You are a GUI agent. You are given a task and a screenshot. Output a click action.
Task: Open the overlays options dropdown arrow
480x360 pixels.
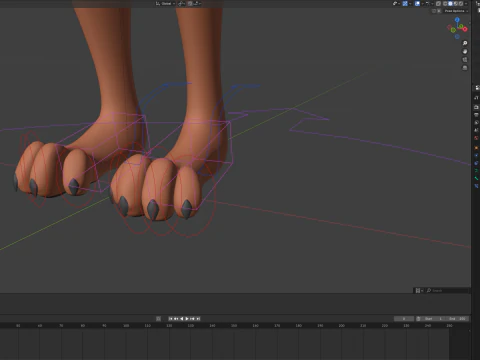point(423,4)
